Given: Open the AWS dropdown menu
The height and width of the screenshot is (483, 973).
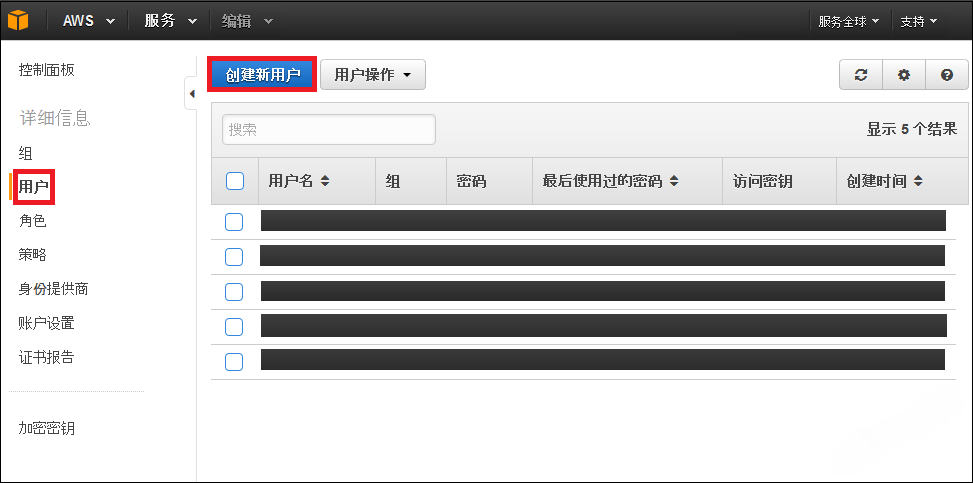Looking at the screenshot, I should pyautogui.click(x=89, y=20).
